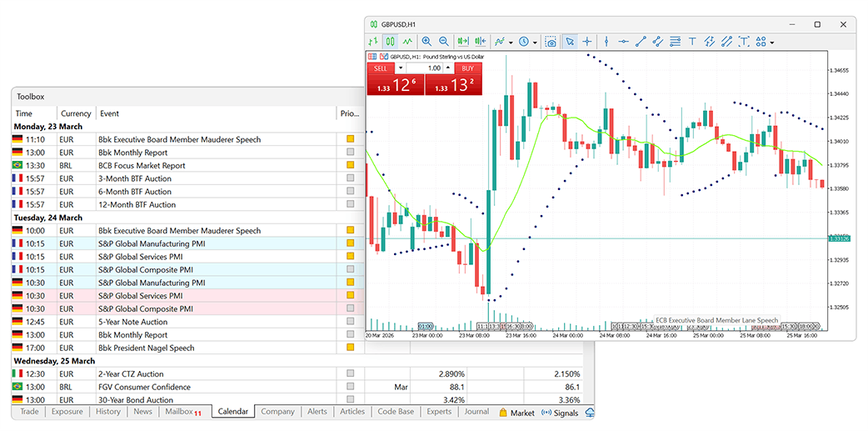Sort calendar by Time column header
This screenshot has height=431, width=868.
(x=34, y=113)
